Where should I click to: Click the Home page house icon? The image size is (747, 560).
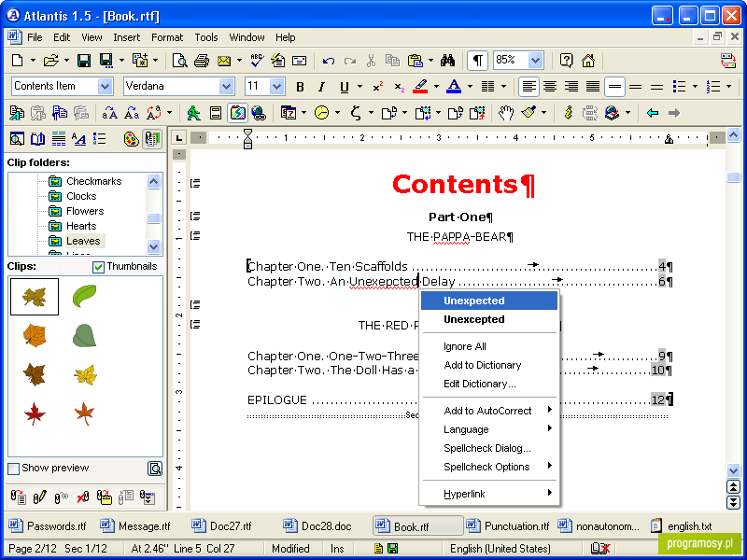coord(588,61)
